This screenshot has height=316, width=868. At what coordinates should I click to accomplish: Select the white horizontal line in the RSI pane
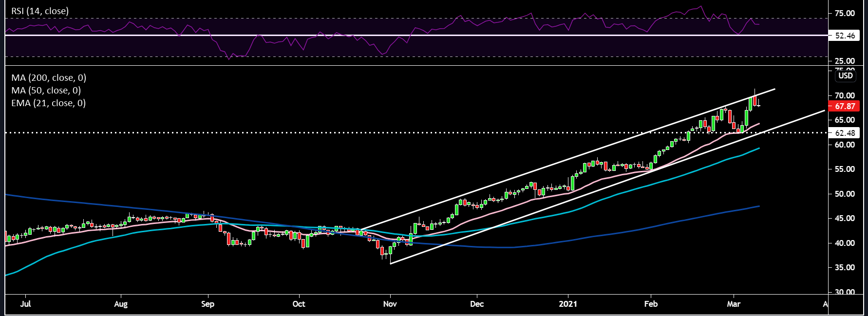point(416,35)
